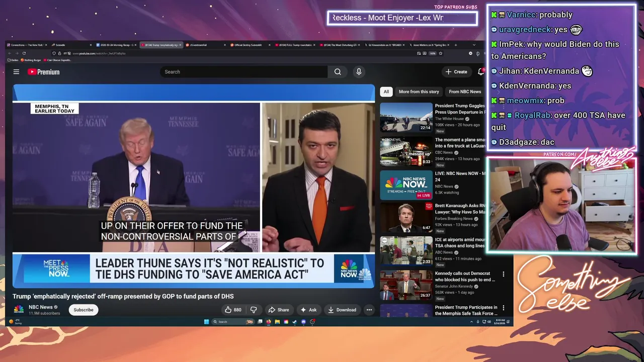
Task: Open options menu for Kennedy video
Action: pos(503,275)
